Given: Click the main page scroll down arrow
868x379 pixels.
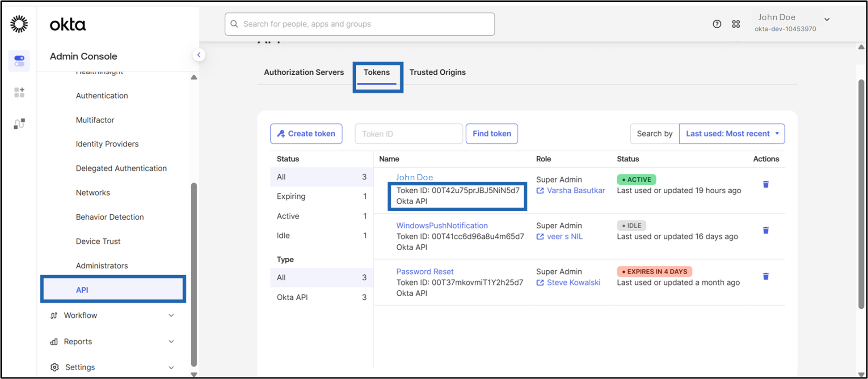Looking at the screenshot, I should (x=861, y=375).
